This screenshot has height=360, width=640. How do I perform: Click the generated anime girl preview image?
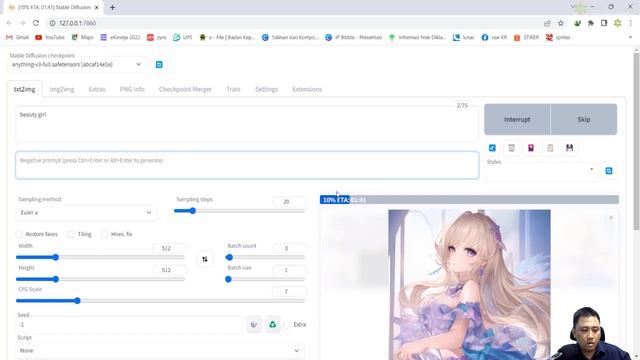click(469, 284)
